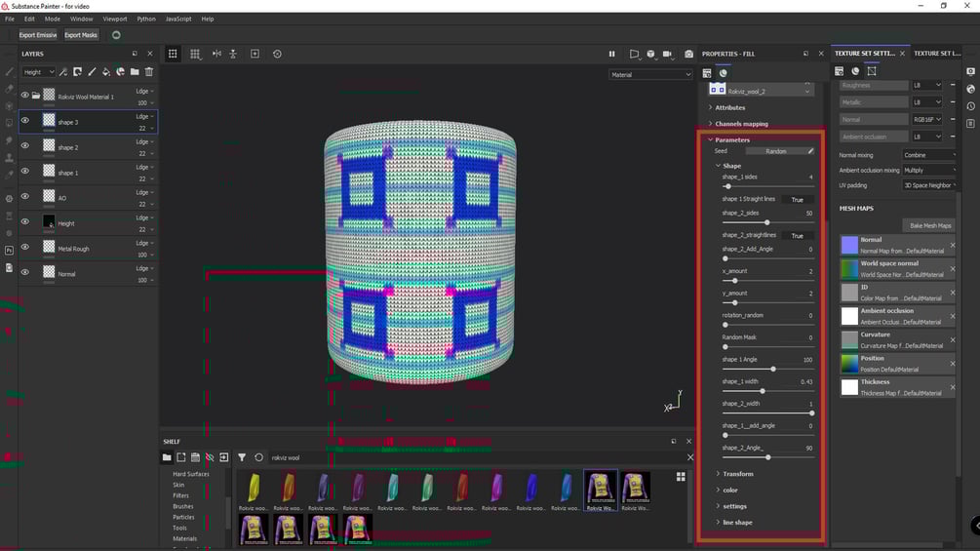Hide the shape 1 layer
Image resolution: width=980 pixels, height=551 pixels.
click(x=25, y=172)
